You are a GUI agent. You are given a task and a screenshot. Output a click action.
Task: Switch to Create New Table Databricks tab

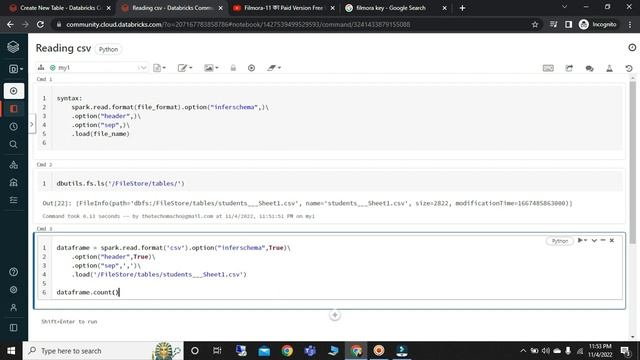point(60,8)
